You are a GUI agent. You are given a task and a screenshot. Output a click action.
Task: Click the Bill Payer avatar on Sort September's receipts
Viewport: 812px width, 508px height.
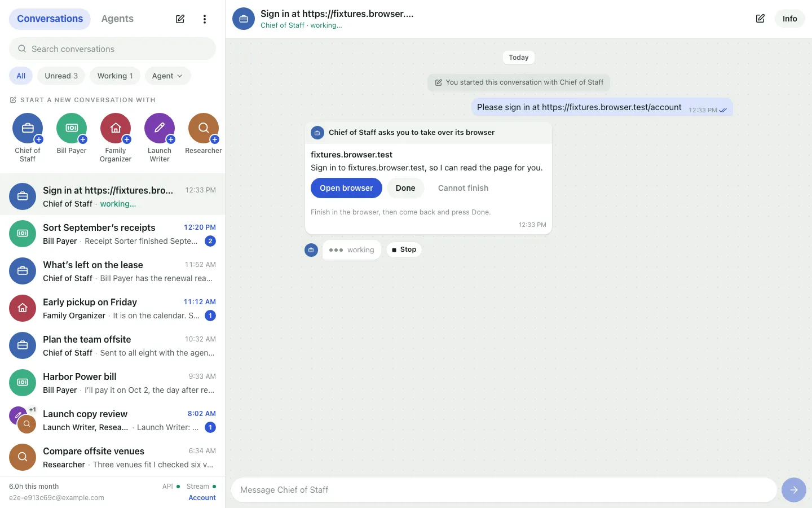23,234
